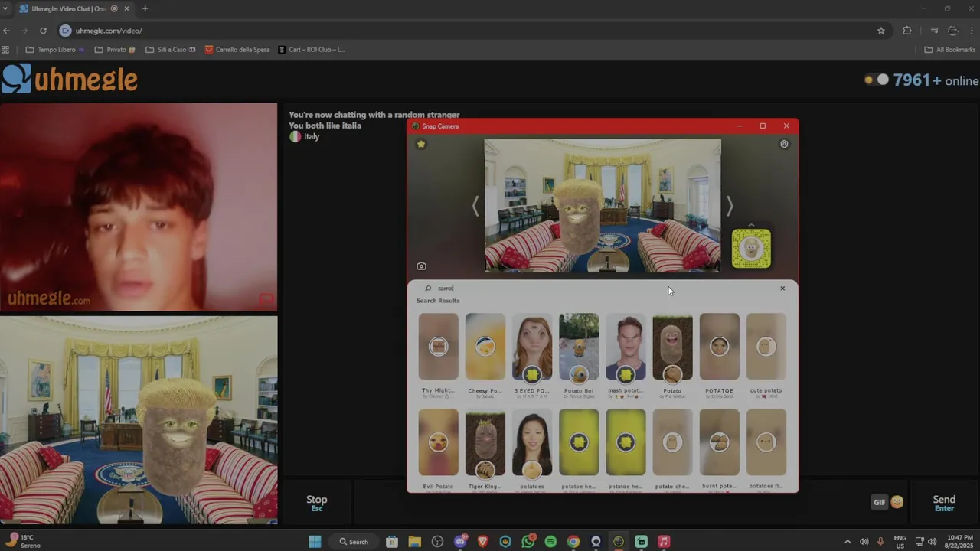Select the Thy Might lens thumbnail

pos(439,347)
